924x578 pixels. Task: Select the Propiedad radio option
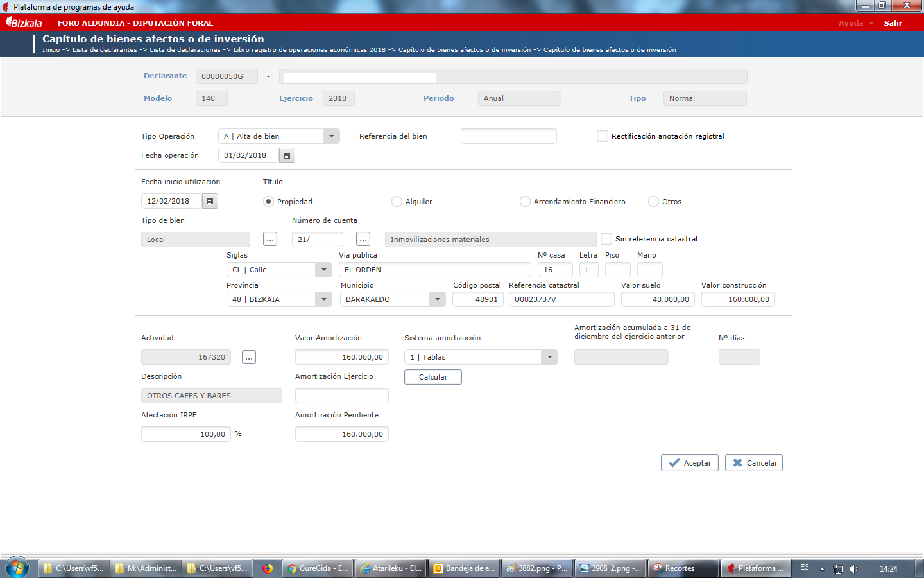point(268,202)
